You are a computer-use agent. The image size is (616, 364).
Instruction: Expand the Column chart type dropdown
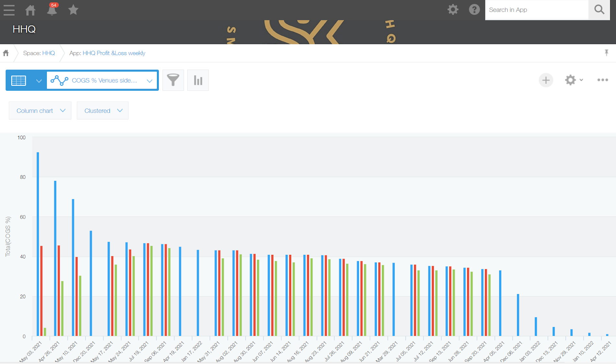[x=40, y=111]
